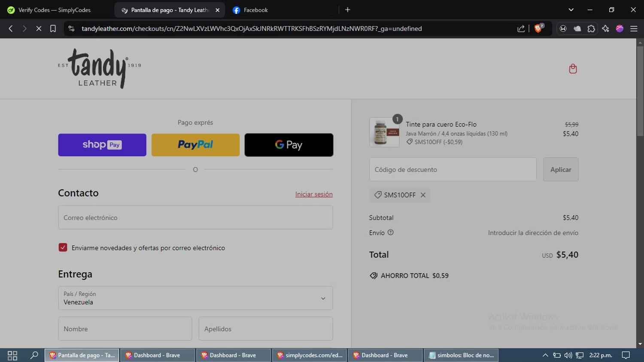
Task: Open Windows Task View icon
Action: pyautogui.click(x=12, y=356)
